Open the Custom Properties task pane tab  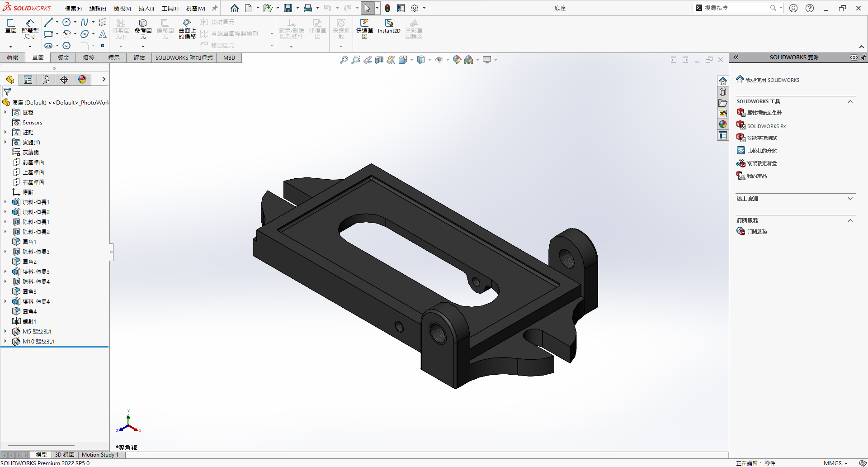click(x=723, y=135)
